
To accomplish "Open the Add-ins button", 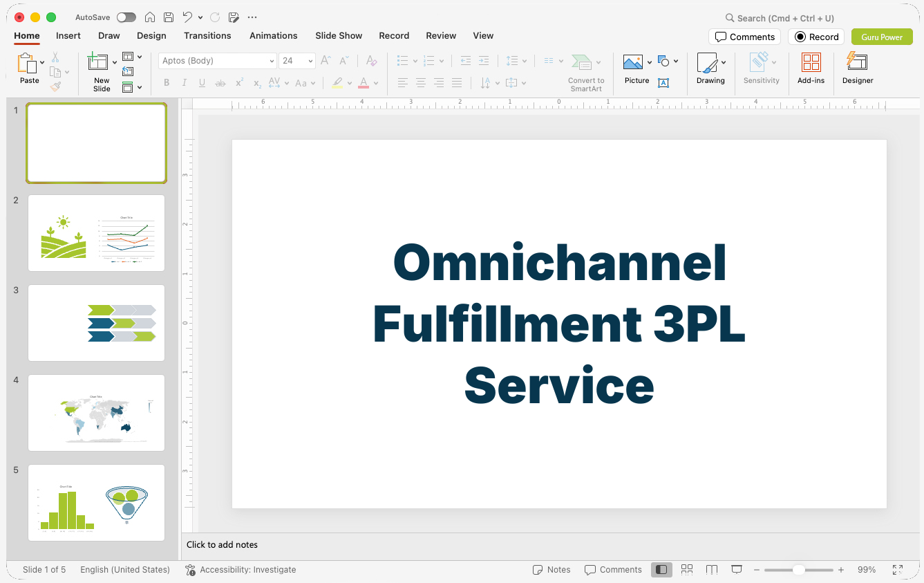I will click(811, 68).
